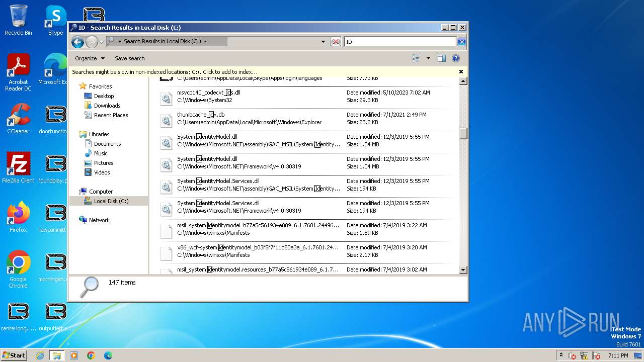Viewport: 644px width, 362px height.
Task: Click the address bar Search Results breadcrumb
Action: 162,42
